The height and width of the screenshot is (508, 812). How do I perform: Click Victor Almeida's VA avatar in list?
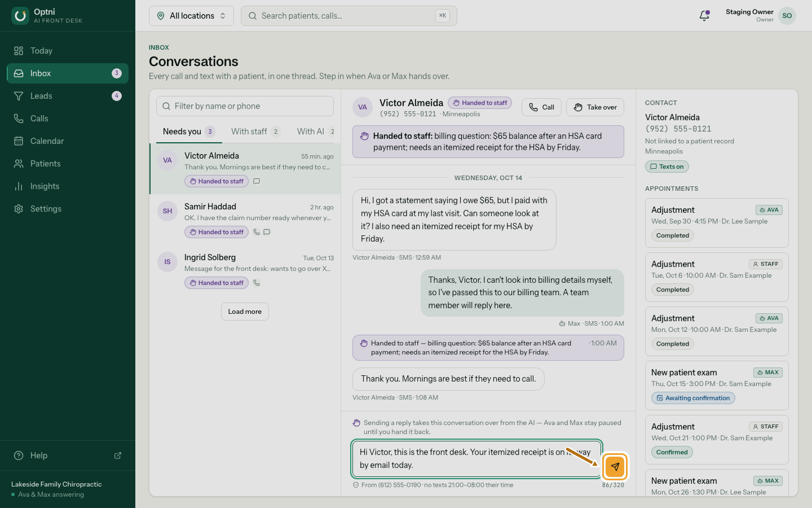(167, 160)
